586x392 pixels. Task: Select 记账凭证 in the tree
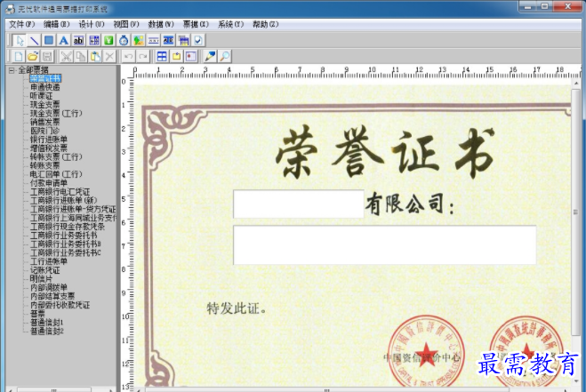pos(44,270)
